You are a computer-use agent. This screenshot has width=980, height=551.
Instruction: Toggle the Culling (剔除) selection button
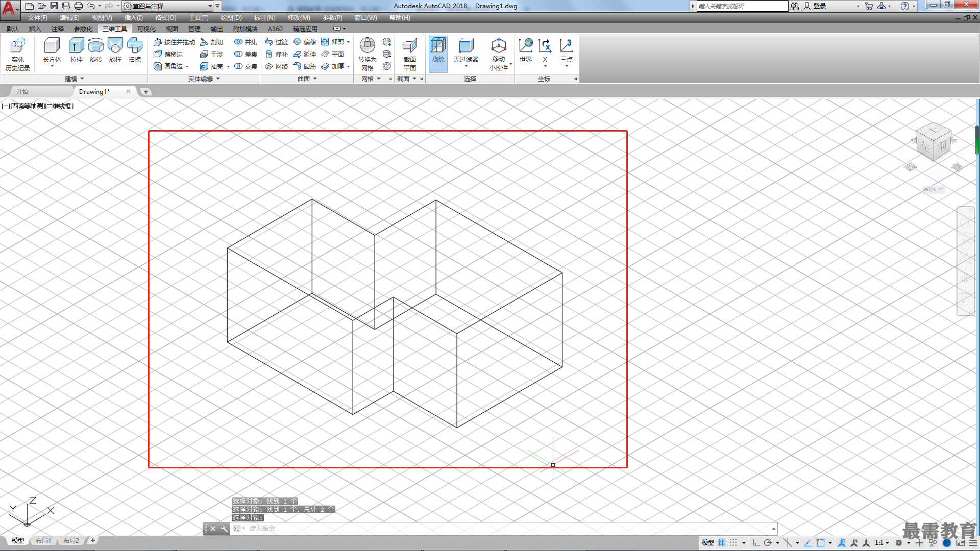pos(438,54)
